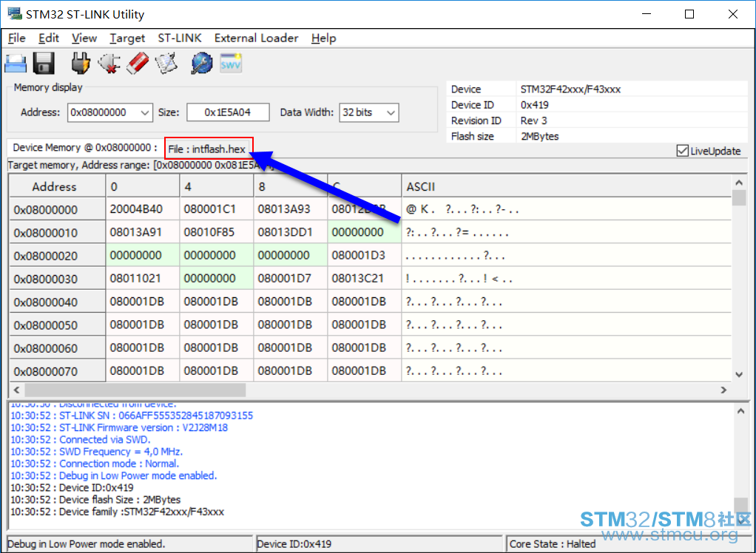Viewport: 756px width, 553px height.
Task: Click log line SWD Frequency = 4,0 MHz
Action: coord(96,452)
